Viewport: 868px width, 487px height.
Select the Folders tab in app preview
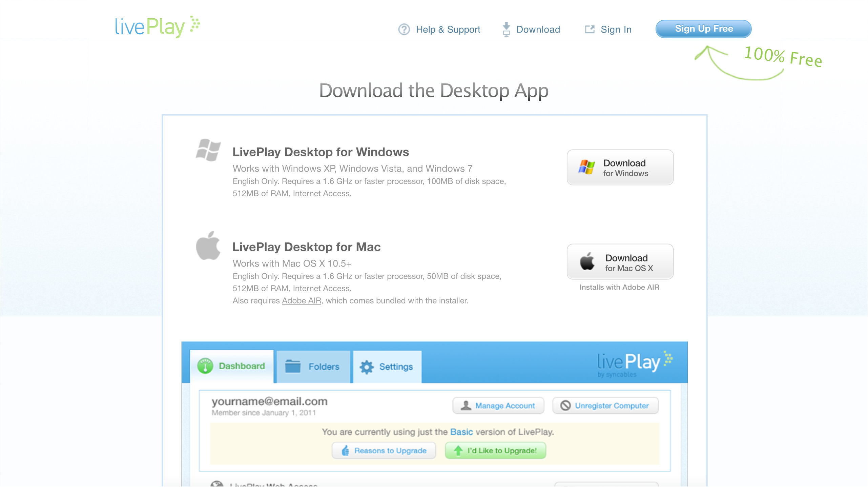tap(313, 367)
